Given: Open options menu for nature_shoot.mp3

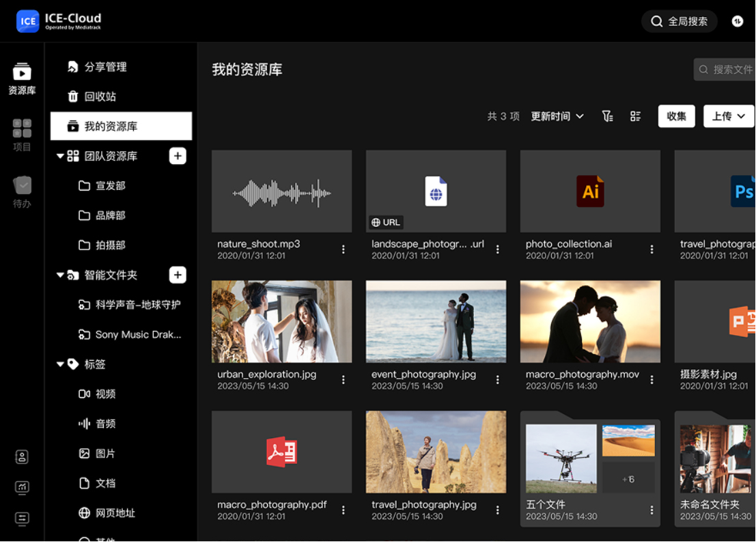Looking at the screenshot, I should point(343,249).
